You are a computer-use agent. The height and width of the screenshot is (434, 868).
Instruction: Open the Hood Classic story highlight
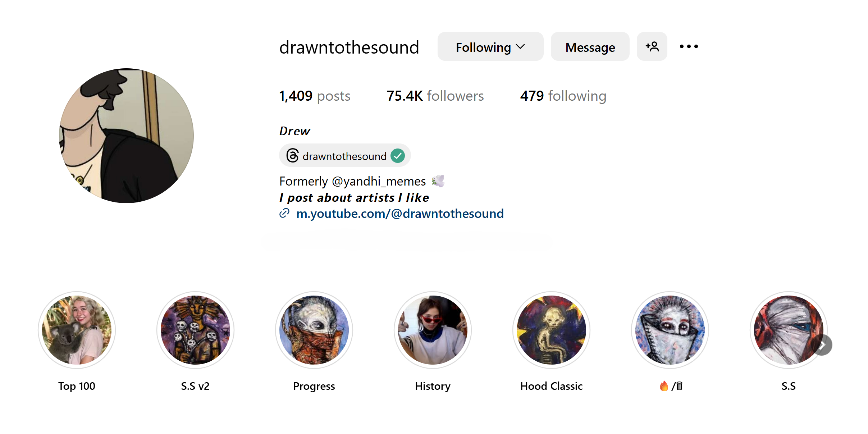(x=551, y=330)
